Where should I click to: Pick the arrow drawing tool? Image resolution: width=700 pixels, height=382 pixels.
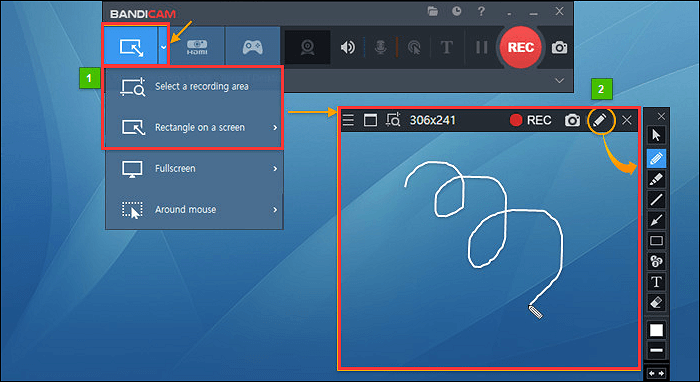(x=656, y=220)
